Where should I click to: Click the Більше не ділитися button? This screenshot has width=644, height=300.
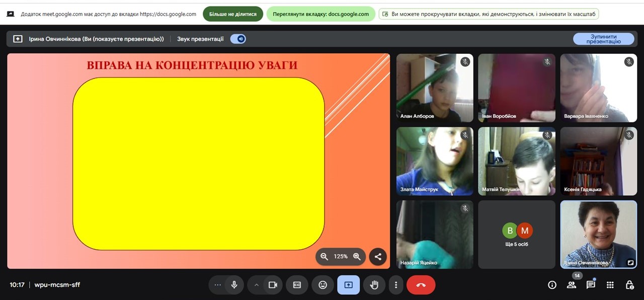(233, 14)
